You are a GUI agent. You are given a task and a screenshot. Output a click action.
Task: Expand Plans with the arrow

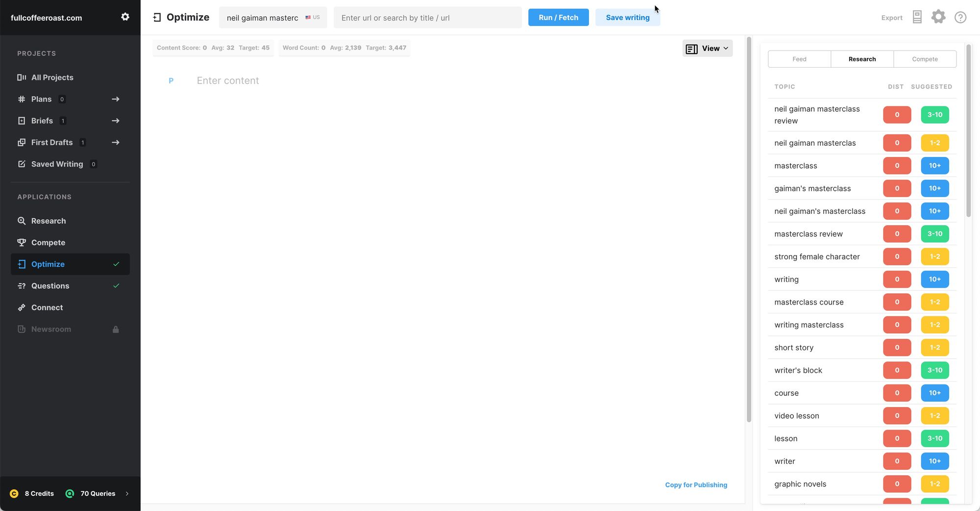pyautogui.click(x=116, y=99)
